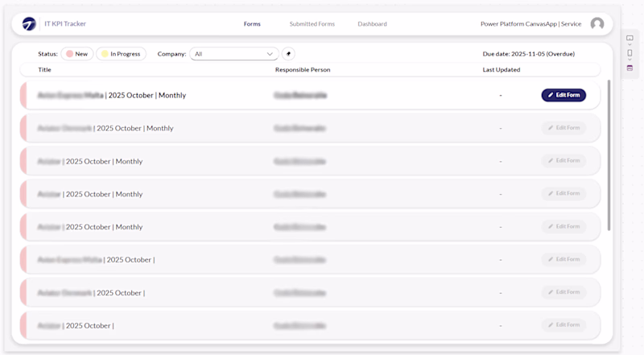Screen dimensions: 644x355
Task: Toggle the New status filter
Action: coord(77,54)
